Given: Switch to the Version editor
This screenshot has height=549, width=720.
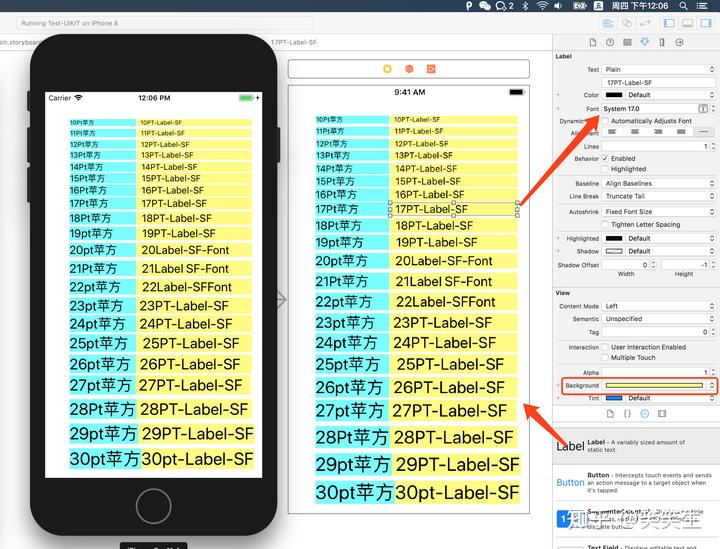Looking at the screenshot, I should pyautogui.click(x=646, y=23).
